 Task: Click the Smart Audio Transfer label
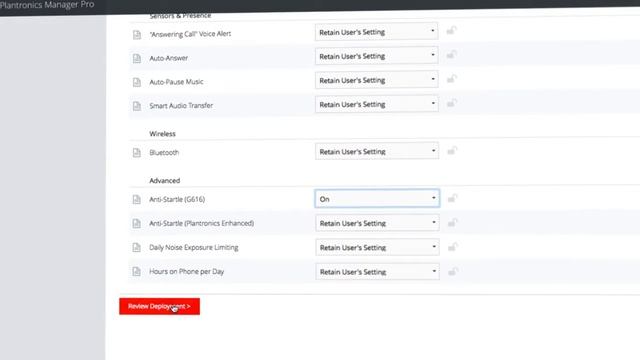pyautogui.click(x=181, y=105)
